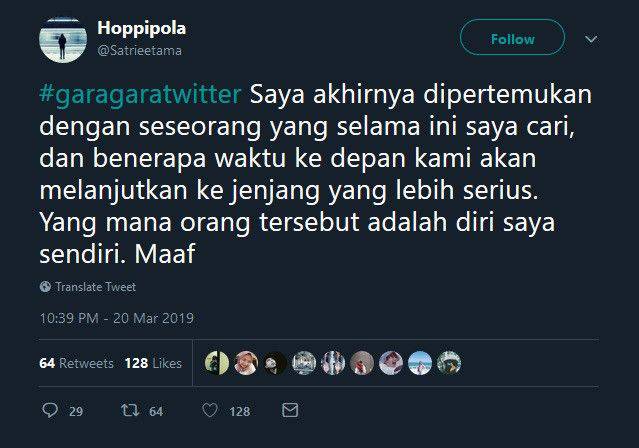Click the globe icon beside Translate Tweet
This screenshot has height=448, width=639.
(x=46, y=286)
